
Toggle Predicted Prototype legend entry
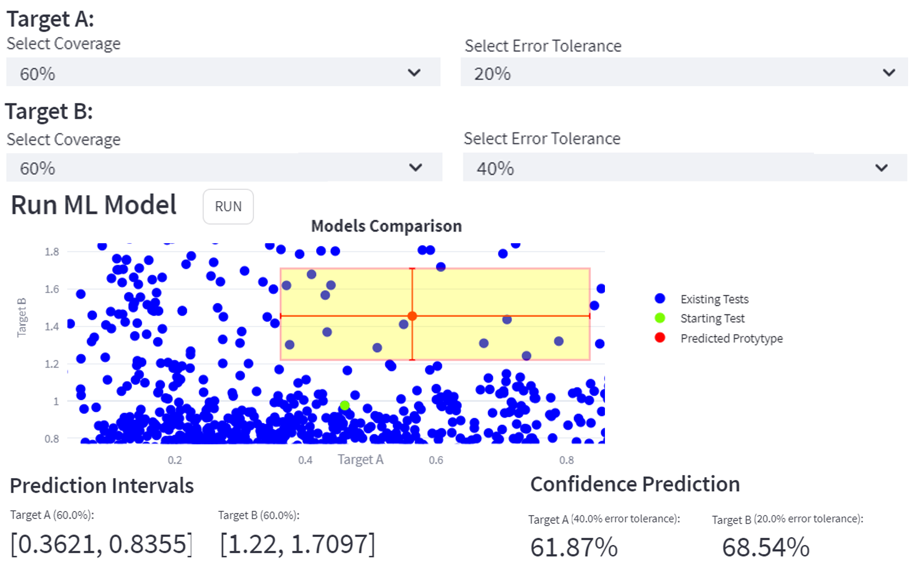click(731, 338)
